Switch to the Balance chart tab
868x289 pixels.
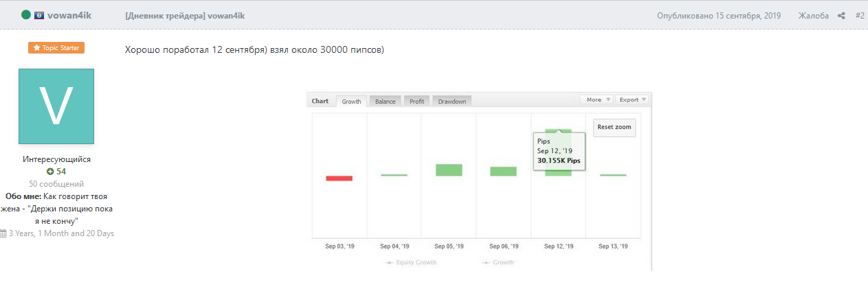[385, 101]
